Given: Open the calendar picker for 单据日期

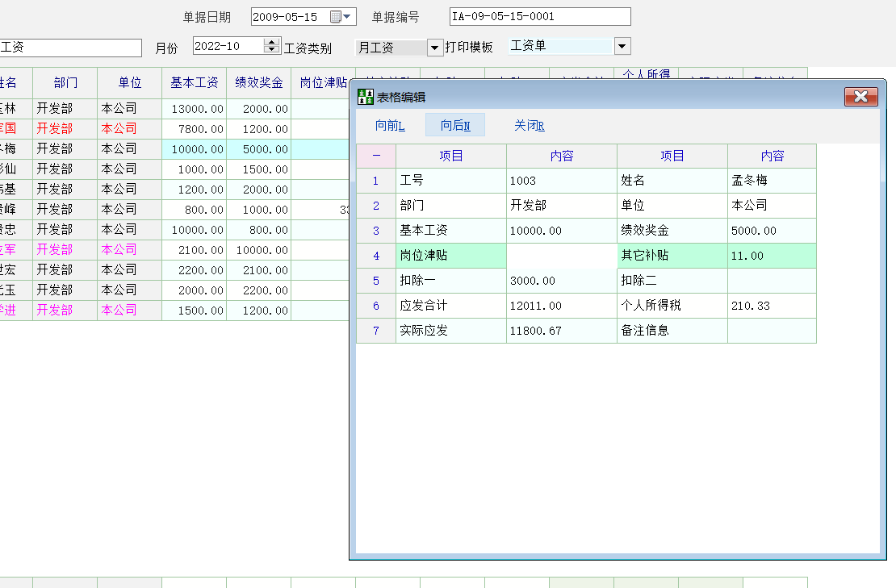Looking at the screenshot, I should (336, 16).
